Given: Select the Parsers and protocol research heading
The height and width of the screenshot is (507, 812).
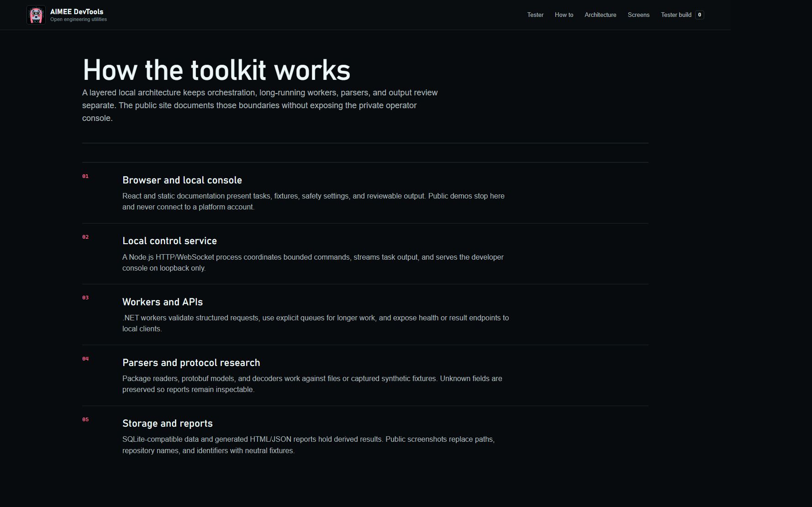Looking at the screenshot, I should tap(191, 363).
